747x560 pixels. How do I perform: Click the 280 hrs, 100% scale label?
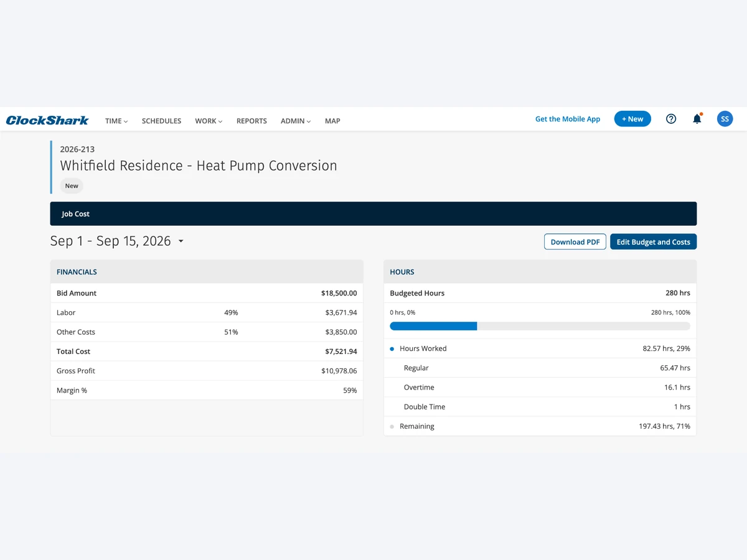click(x=670, y=312)
